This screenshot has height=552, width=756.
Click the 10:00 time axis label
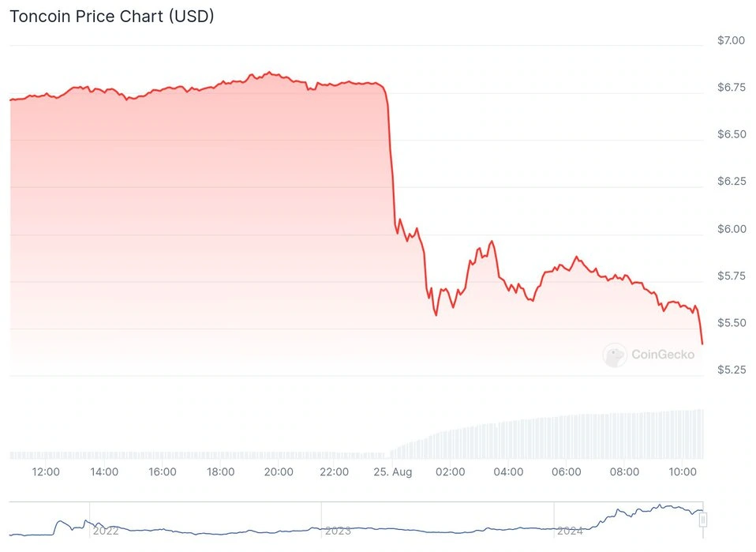tap(683, 472)
